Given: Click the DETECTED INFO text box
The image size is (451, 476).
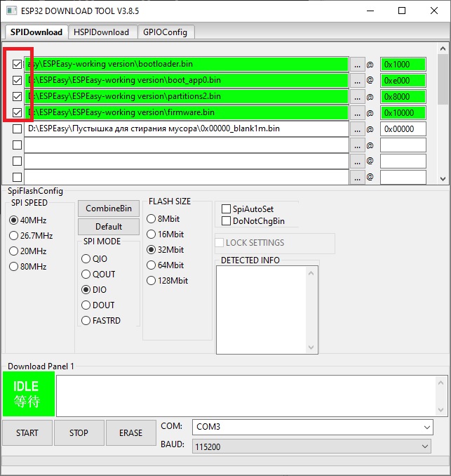Looking at the screenshot, I should 267,310.
